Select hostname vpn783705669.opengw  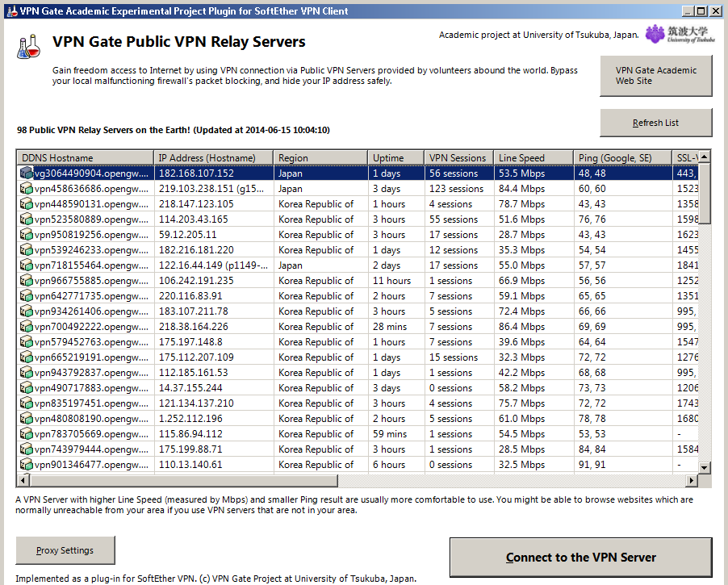point(91,433)
